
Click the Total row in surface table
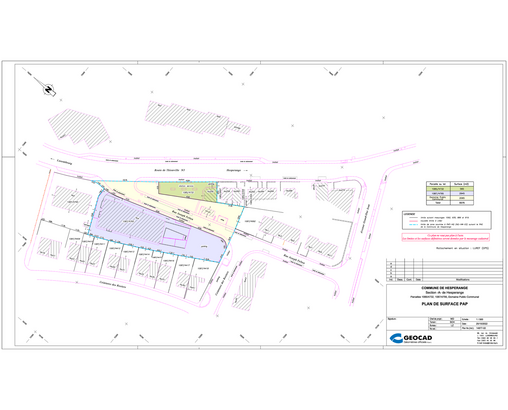pyautogui.click(x=450, y=203)
